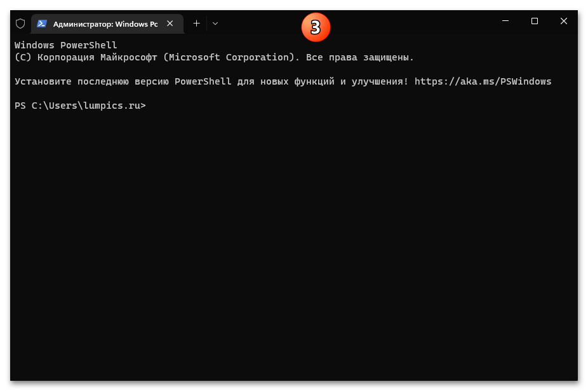Expand the new tab profile dropdown
The height and width of the screenshot is (391, 588).
coord(215,24)
